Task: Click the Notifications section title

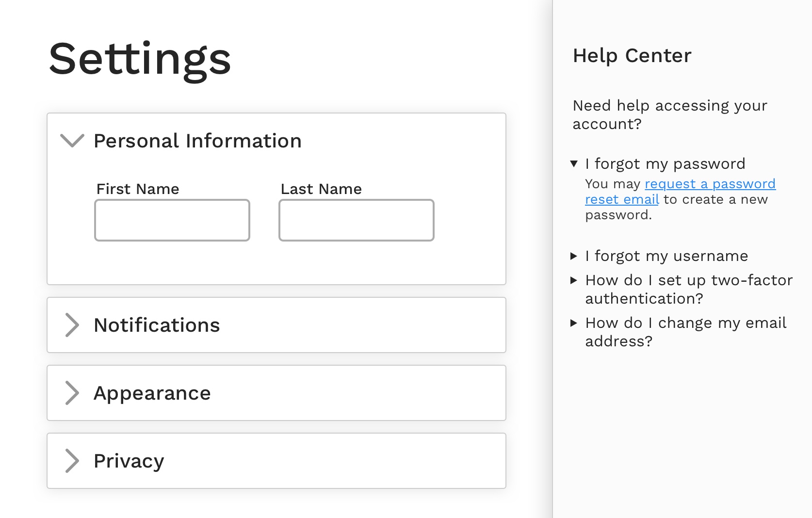Action: pyautogui.click(x=157, y=325)
